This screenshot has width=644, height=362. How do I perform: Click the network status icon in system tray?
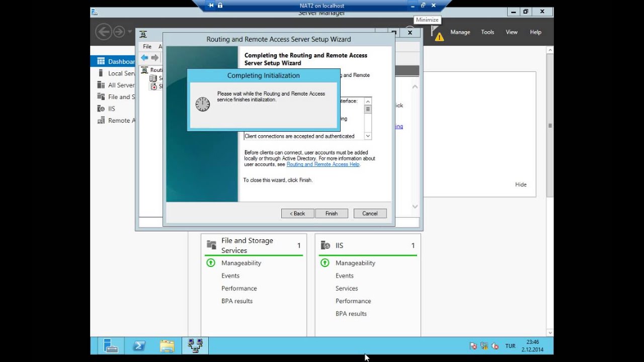(x=484, y=346)
